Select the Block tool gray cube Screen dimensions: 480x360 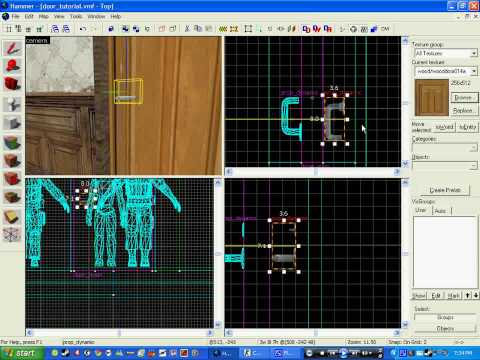point(12,123)
